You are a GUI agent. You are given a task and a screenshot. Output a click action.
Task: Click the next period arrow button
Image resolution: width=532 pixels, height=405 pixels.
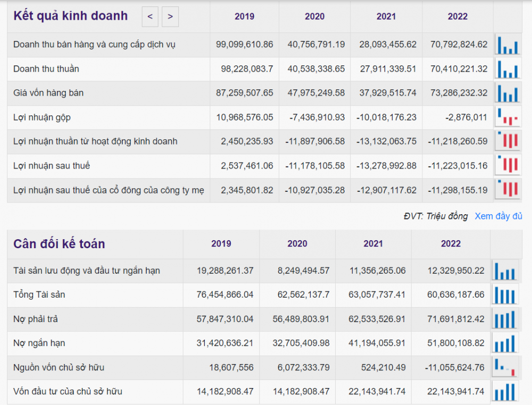(x=170, y=16)
